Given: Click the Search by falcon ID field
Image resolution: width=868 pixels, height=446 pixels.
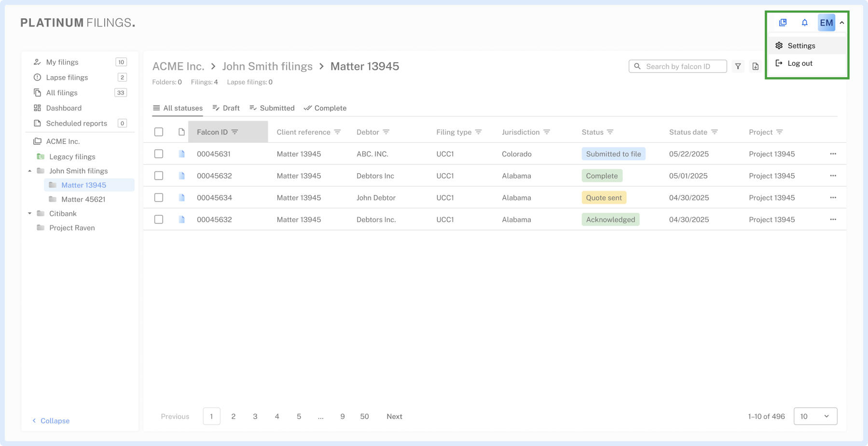Looking at the screenshot, I should coord(677,67).
